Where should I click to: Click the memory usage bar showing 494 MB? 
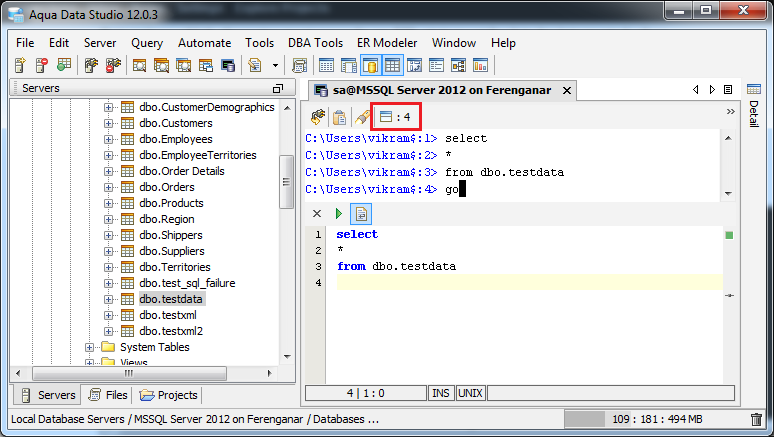[x=656, y=419]
